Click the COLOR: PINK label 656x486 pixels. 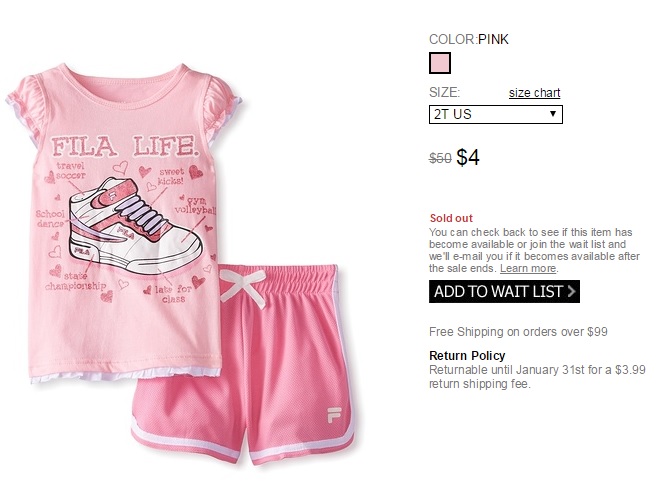(469, 39)
